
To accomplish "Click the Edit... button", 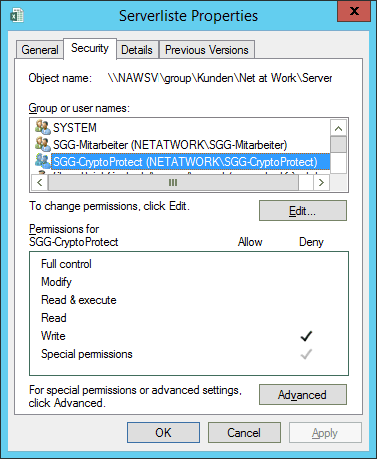I will pyautogui.click(x=303, y=211).
